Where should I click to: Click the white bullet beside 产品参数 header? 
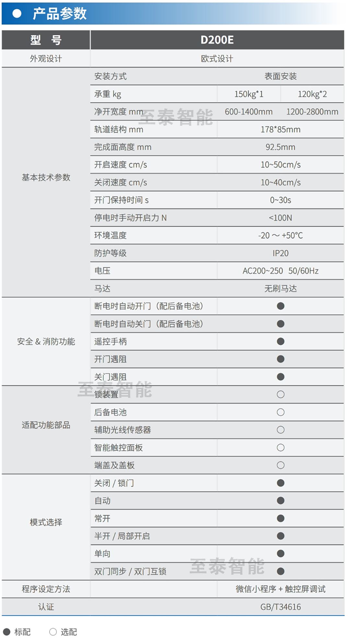point(17,14)
